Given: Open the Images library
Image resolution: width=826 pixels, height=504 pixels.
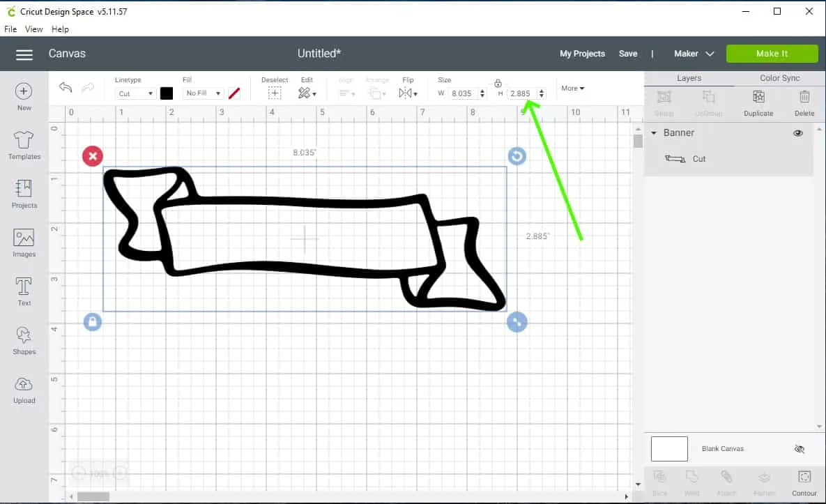Looking at the screenshot, I should click(24, 243).
